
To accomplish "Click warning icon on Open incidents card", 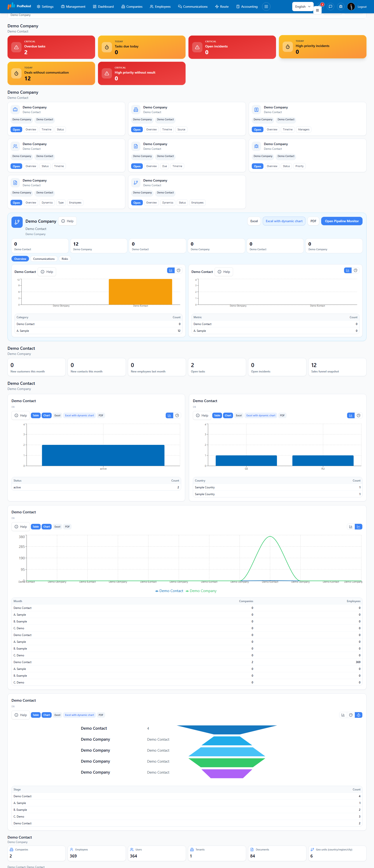I will click(197, 47).
